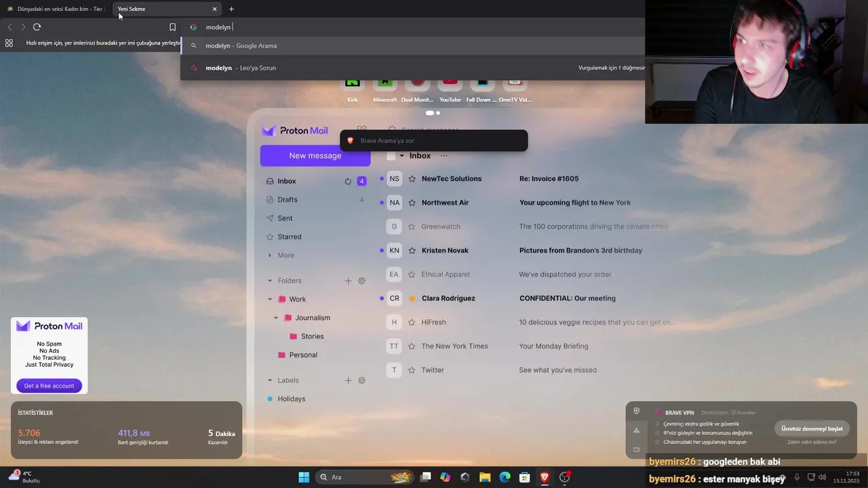Click the Brave lion icon in search box
The image size is (868, 488).
pos(350,140)
